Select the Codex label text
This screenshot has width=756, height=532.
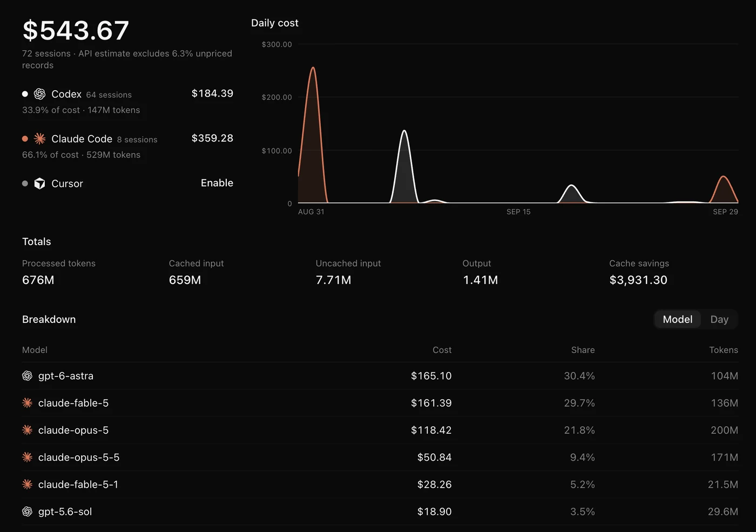coord(66,94)
